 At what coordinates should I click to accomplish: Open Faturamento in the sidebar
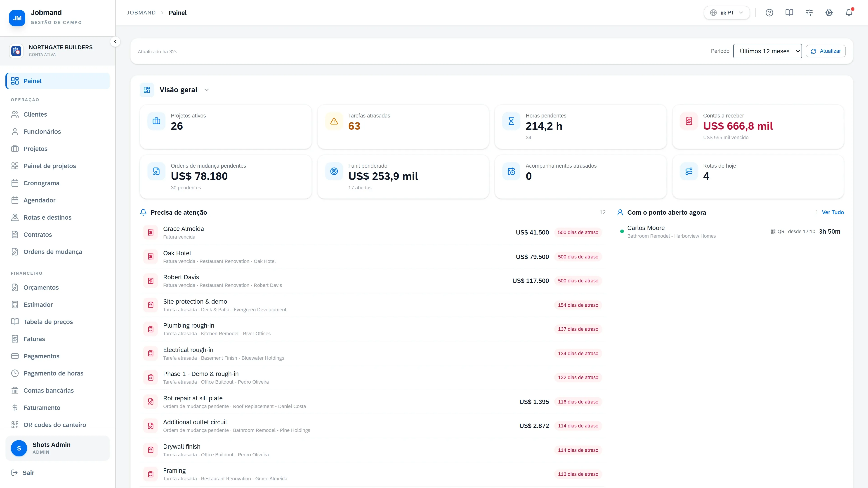tap(58, 408)
